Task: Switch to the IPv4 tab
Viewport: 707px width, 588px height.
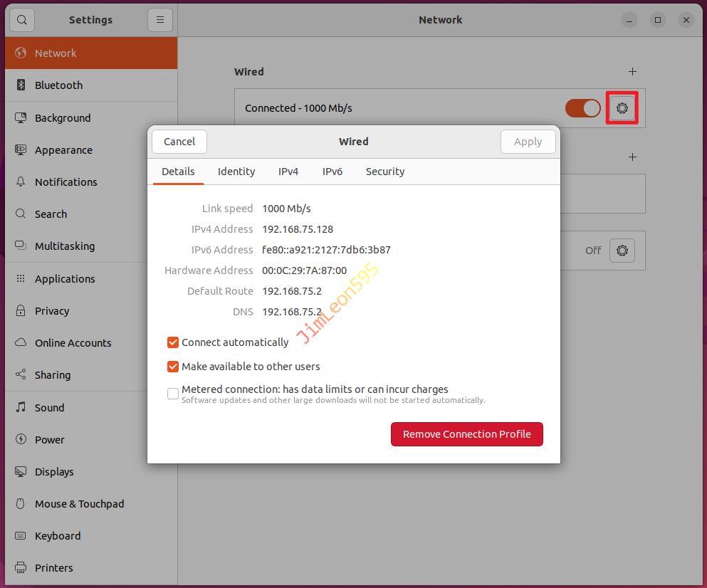Action: pos(288,172)
